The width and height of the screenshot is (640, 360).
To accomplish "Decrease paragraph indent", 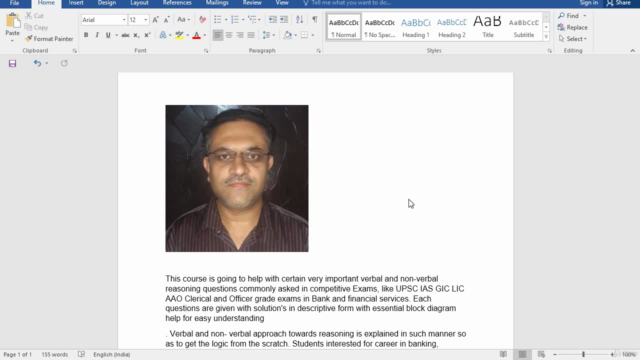I will [x=273, y=20].
